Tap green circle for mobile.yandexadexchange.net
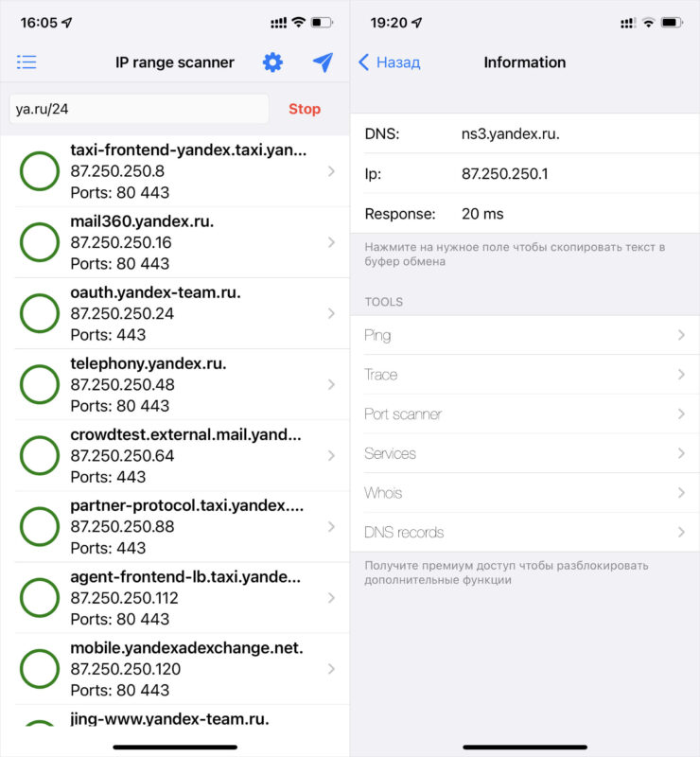The width and height of the screenshot is (700, 757). [40, 669]
